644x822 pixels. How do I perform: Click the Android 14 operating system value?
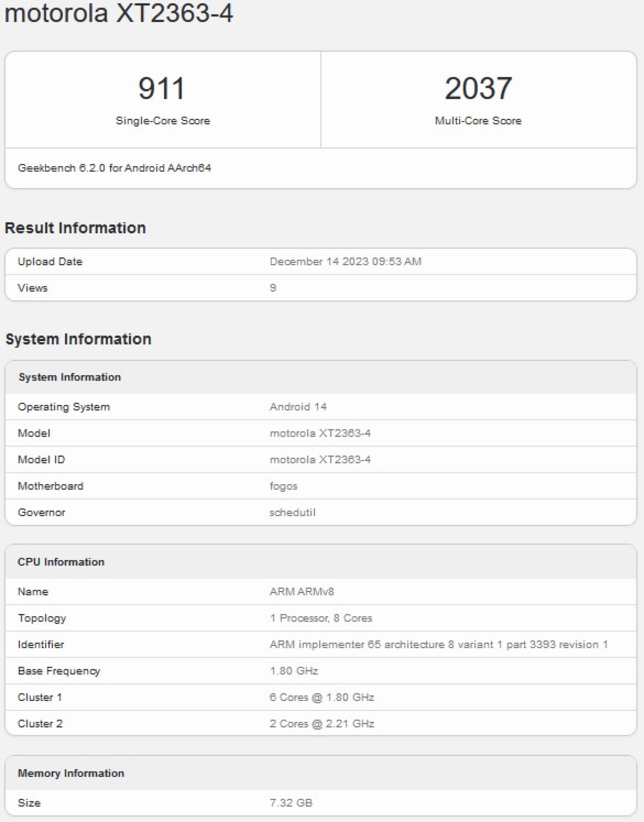(x=298, y=407)
